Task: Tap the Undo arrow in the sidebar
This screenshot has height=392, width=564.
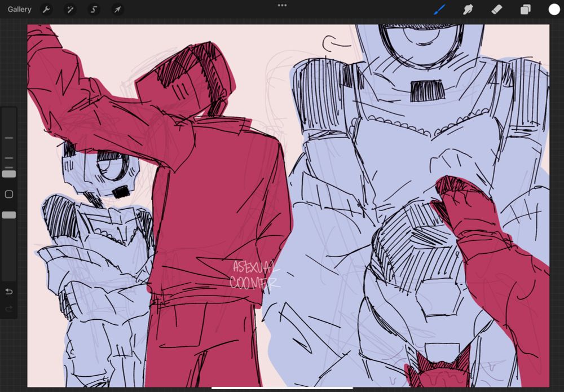Action: (x=9, y=291)
